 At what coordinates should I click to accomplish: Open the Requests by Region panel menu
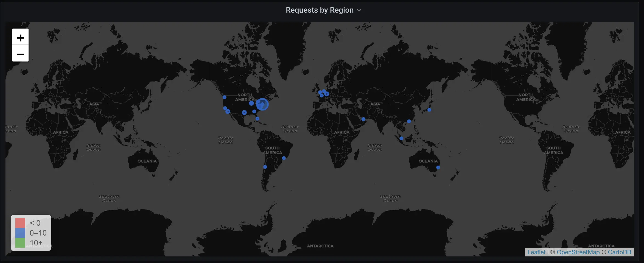point(320,10)
